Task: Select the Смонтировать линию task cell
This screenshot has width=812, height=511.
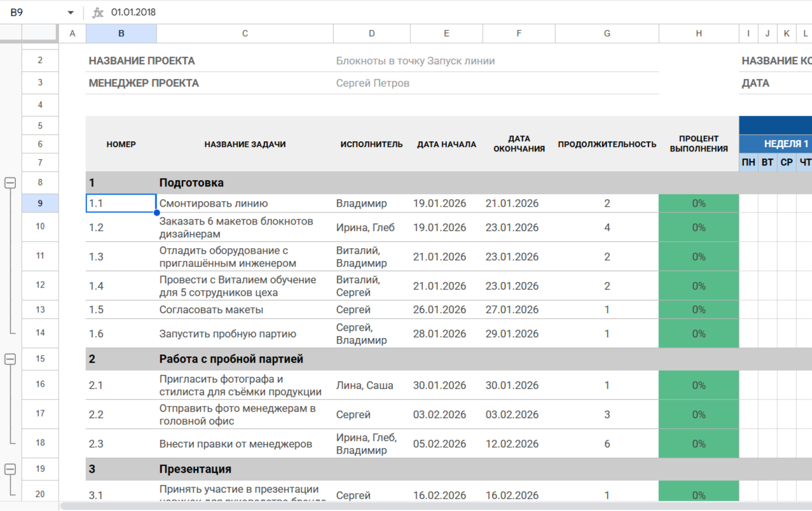Action: [x=245, y=204]
